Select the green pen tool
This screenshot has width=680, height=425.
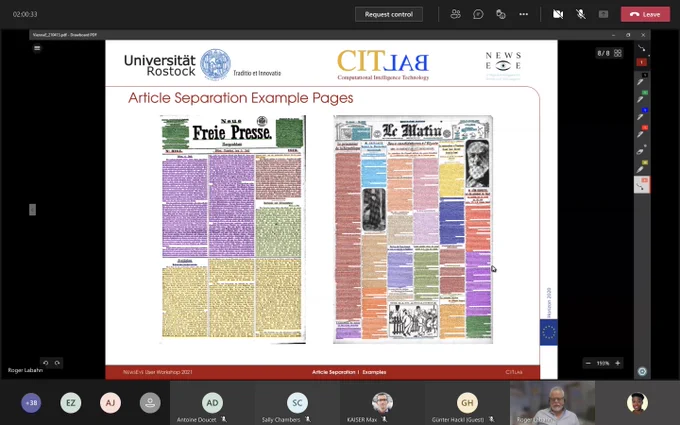point(641,98)
